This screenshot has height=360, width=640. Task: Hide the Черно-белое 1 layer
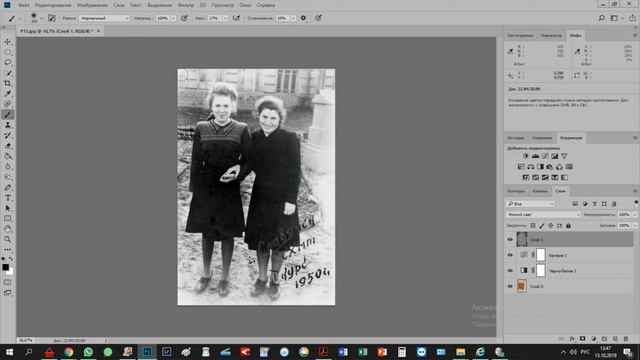click(x=510, y=271)
